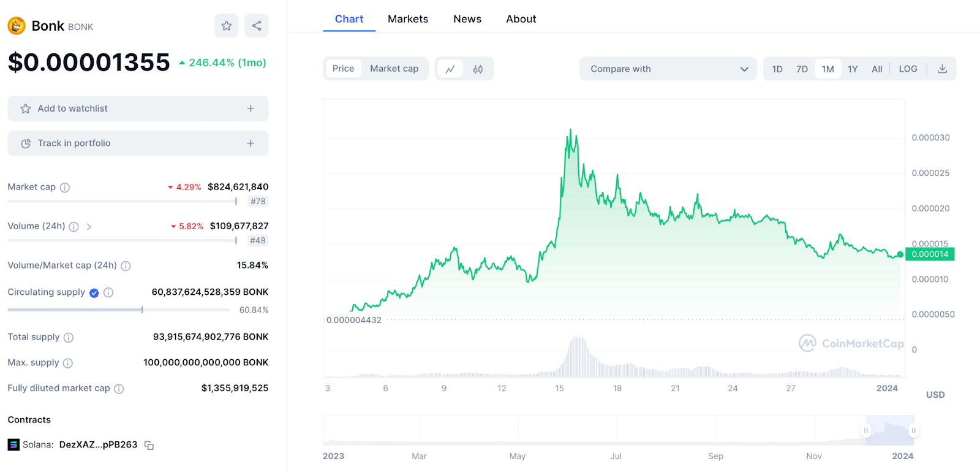
Task: Click the 0.000004432 baseline label
Action: [354, 320]
